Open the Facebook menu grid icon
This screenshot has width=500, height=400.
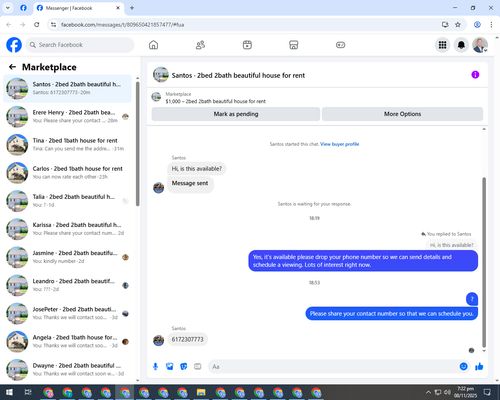coord(442,45)
